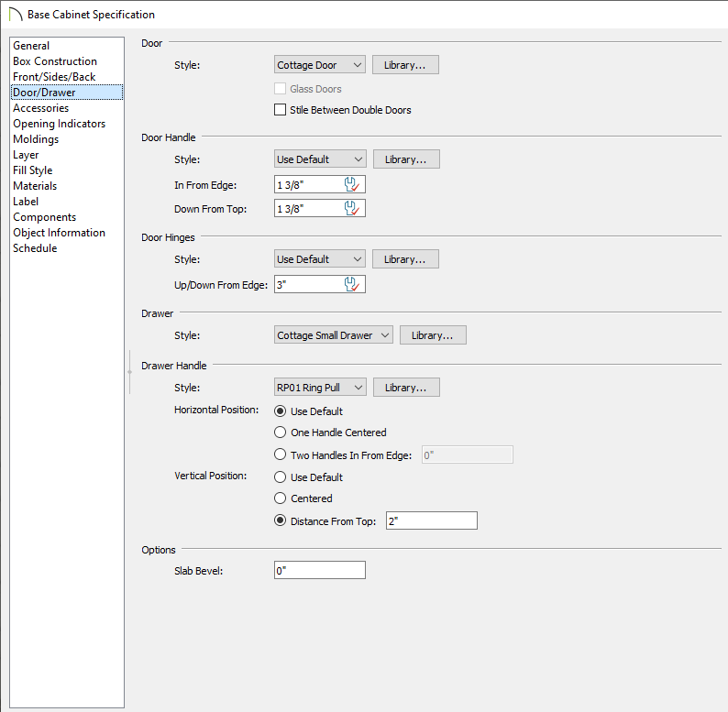Open the Drawer Style Cottage Small Drawer dropdown
This screenshot has height=712, width=728.
[x=334, y=335]
